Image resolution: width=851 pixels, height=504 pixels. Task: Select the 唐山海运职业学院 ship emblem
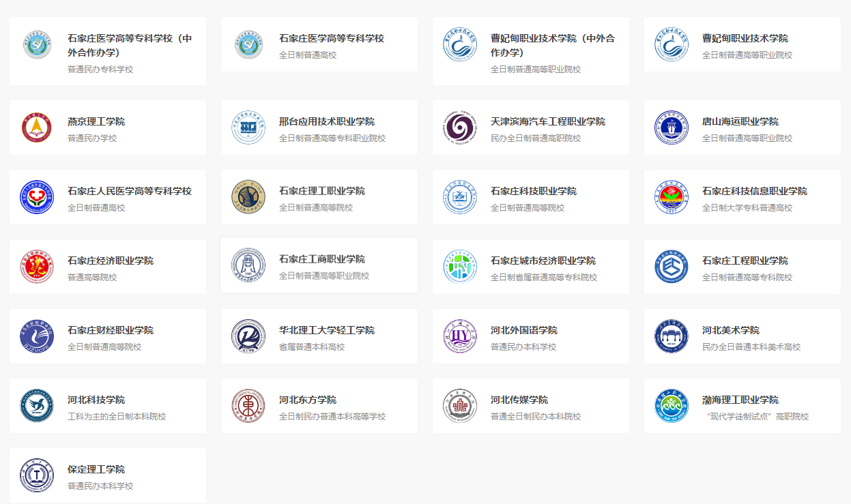(672, 128)
